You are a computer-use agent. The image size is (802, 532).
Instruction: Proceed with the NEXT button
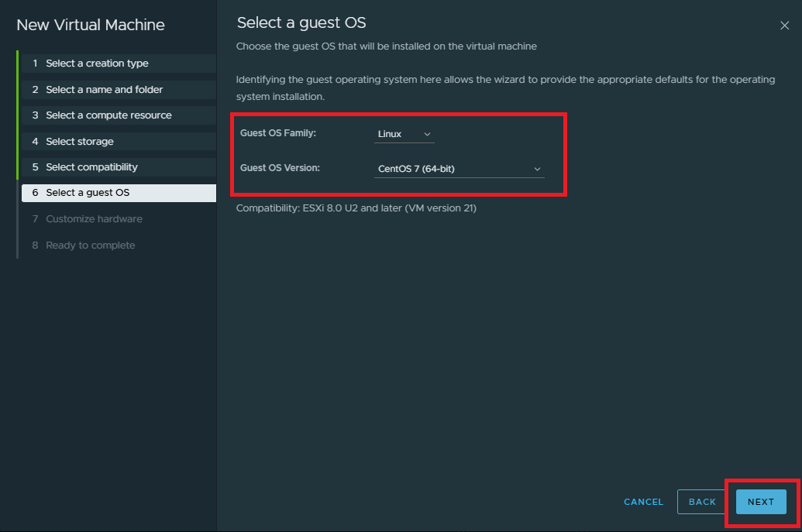pyautogui.click(x=760, y=502)
